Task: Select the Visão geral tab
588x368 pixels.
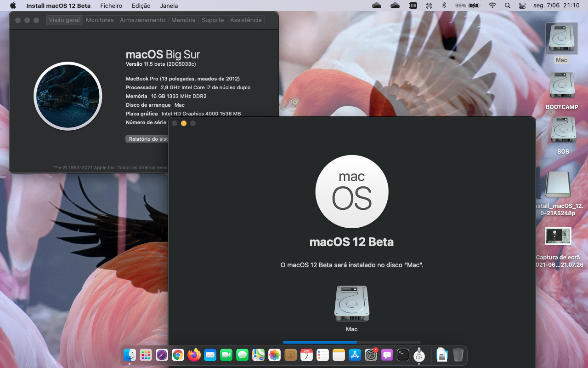Action: [x=64, y=20]
